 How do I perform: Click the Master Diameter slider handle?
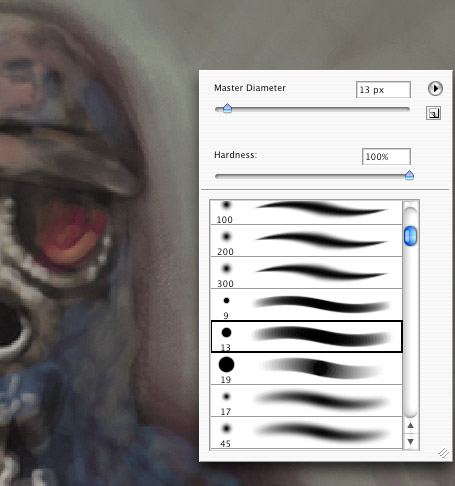[227, 108]
